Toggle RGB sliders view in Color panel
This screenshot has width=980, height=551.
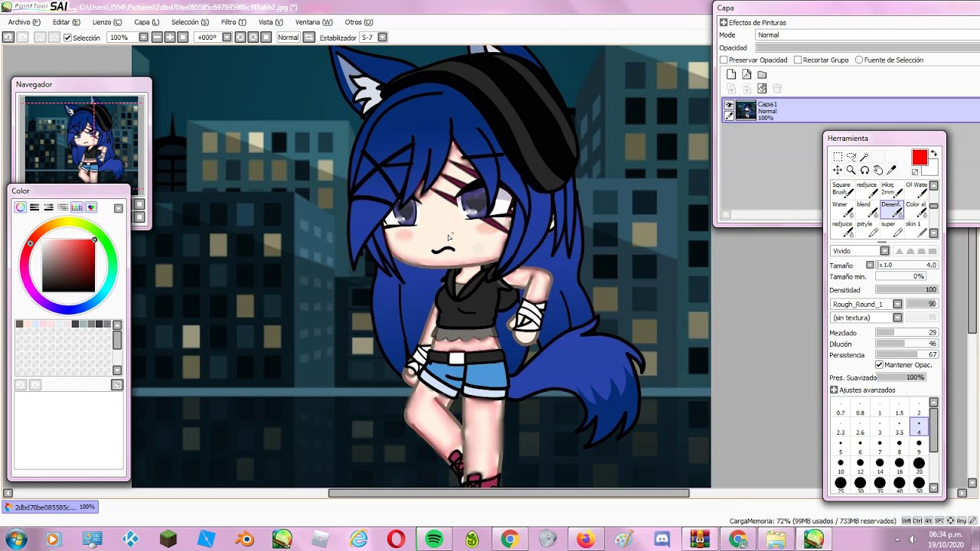pos(34,207)
